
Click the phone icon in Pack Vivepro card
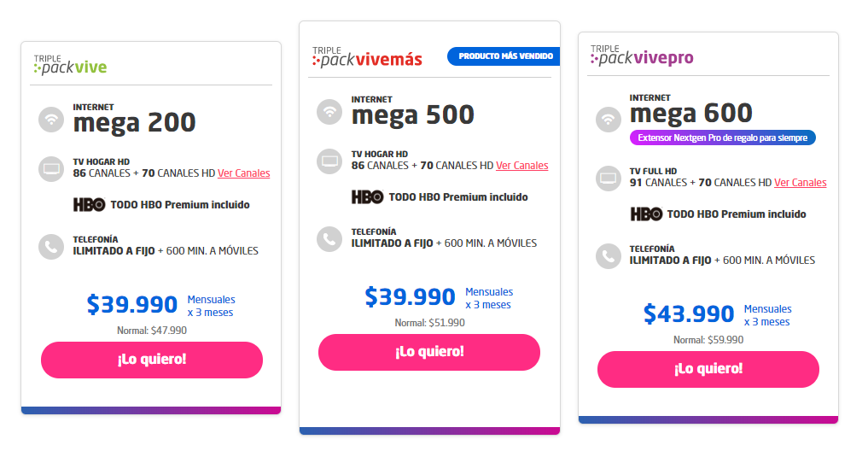[609, 256]
